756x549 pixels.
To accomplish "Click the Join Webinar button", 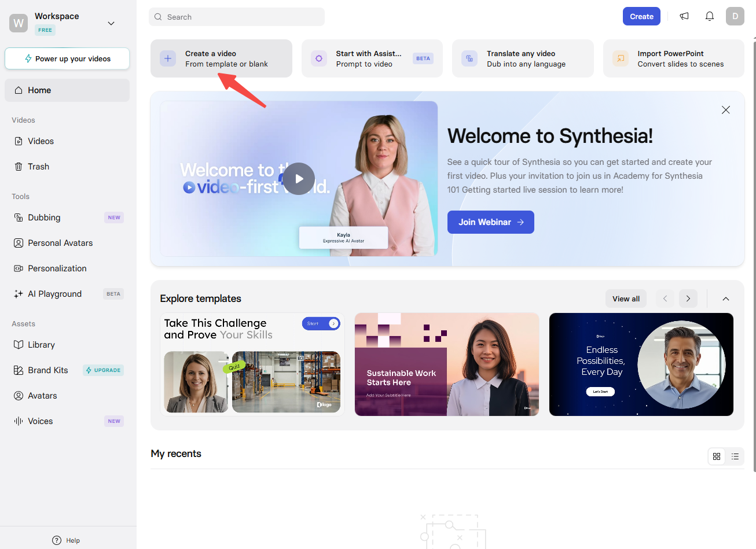I will [491, 222].
